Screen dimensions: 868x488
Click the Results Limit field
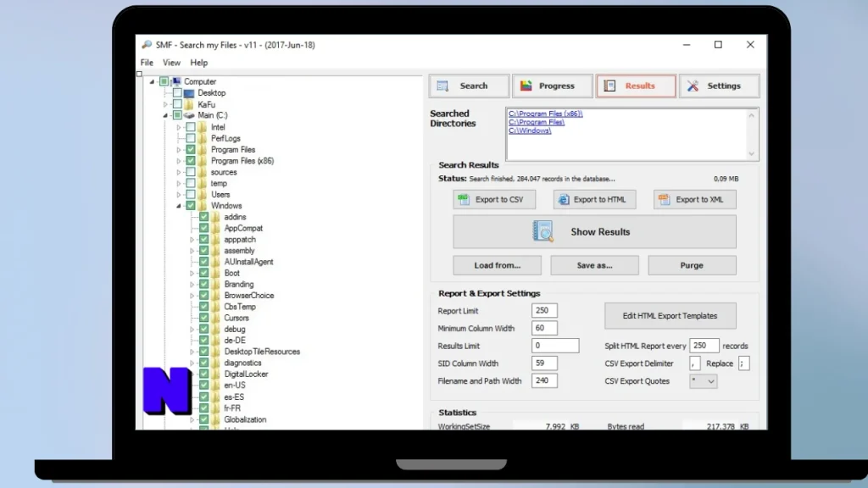555,346
